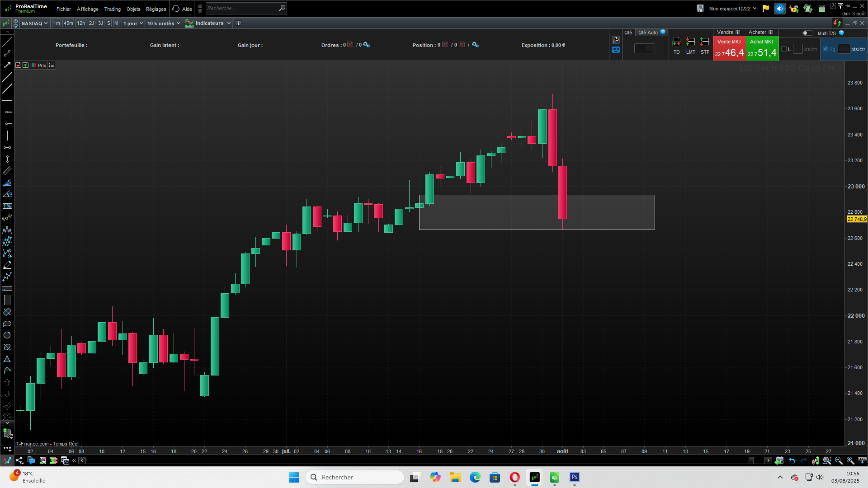Select the STP stop order icon
The width and height of the screenshot is (868, 488).
[705, 42]
